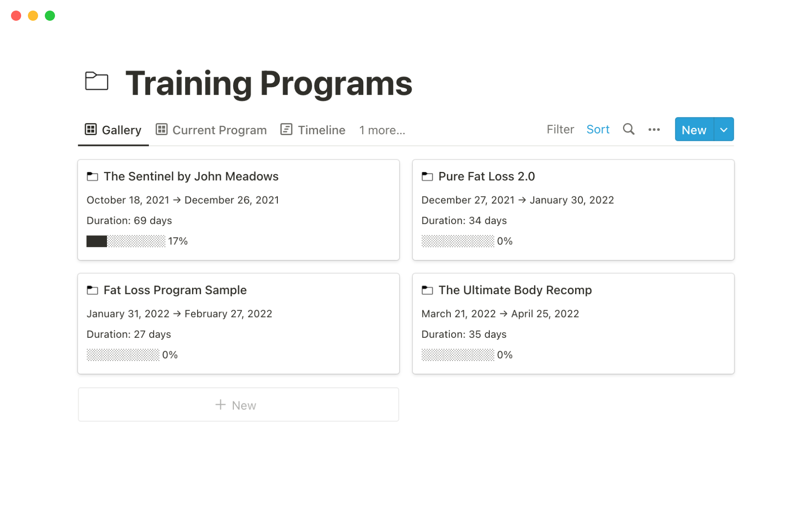Expand the New button dropdown arrow

click(724, 130)
